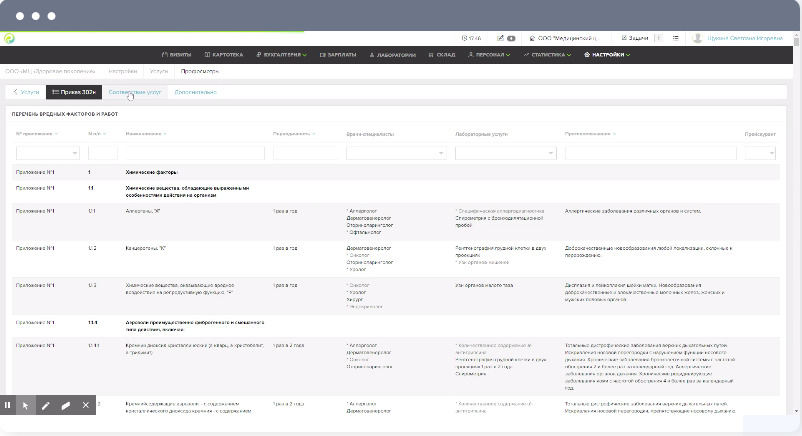Go to Настройки breadcrumb
This screenshot has height=436, width=802.
point(123,71)
